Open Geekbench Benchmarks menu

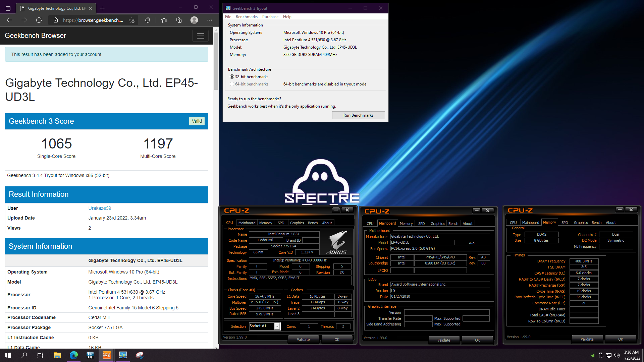pos(247,17)
